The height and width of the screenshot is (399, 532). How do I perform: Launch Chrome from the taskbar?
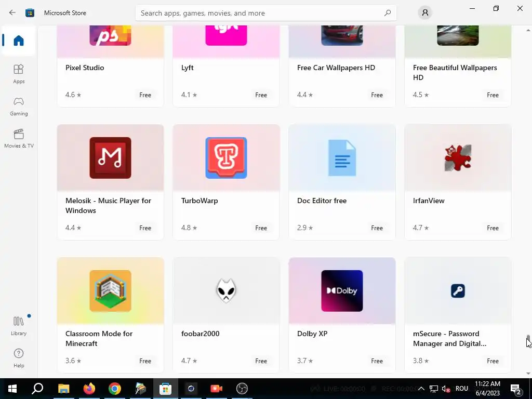[x=115, y=389]
